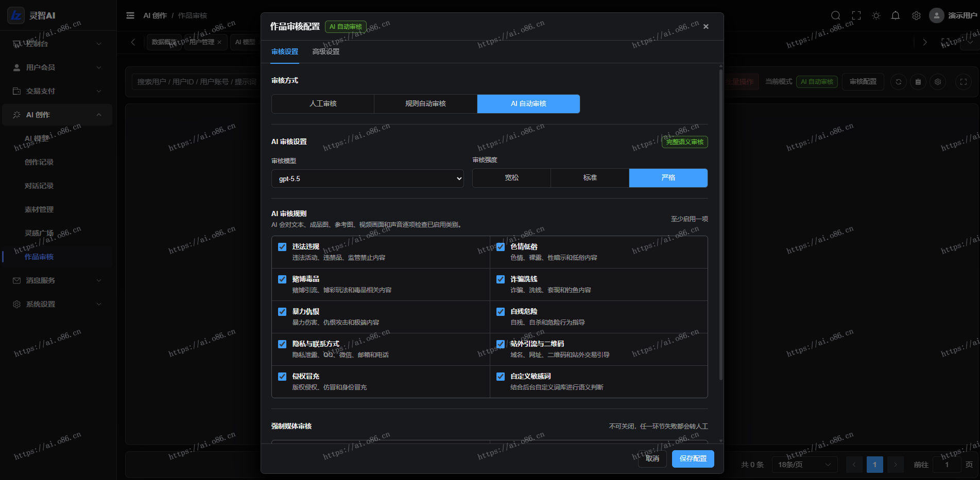Open the header gear settings beside the bell
Image resolution: width=980 pixels, height=480 pixels.
(916, 15)
